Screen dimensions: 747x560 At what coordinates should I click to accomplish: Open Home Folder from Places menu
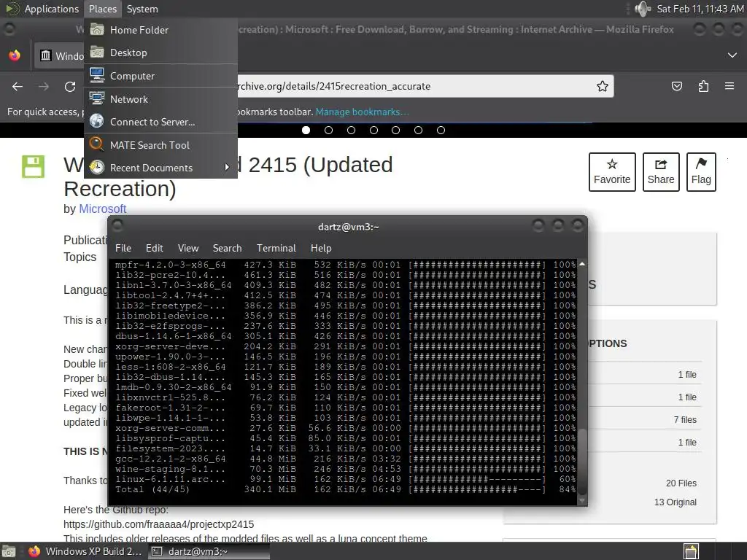pos(160,30)
